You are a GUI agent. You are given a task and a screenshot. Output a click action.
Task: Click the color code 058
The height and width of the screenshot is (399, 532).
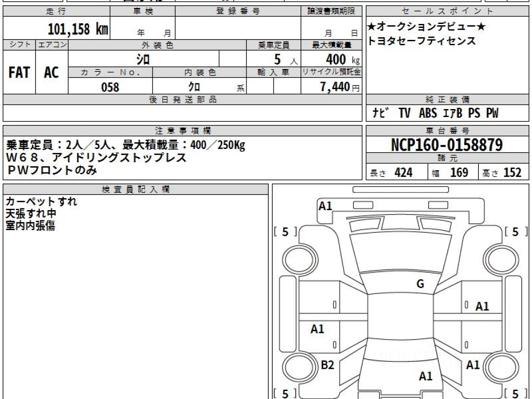(110, 87)
